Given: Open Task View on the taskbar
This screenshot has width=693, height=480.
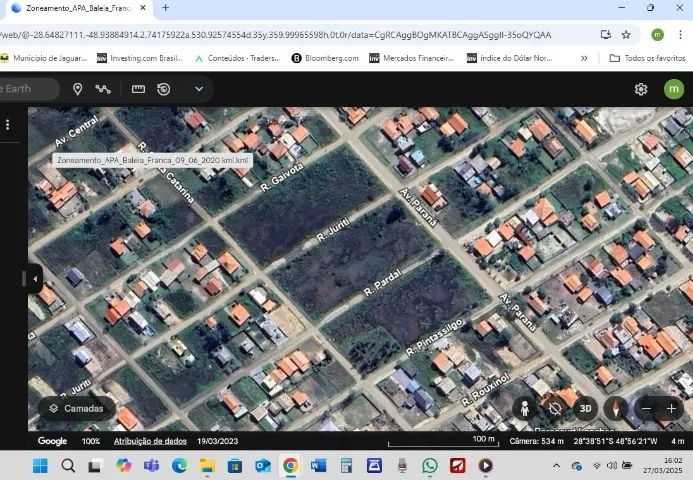Looking at the screenshot, I should click(95, 465).
